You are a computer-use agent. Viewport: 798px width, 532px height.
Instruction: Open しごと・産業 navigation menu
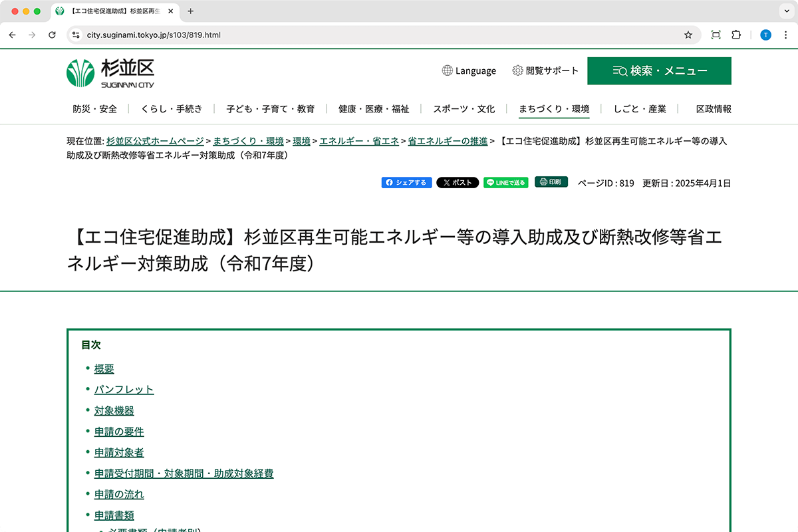640,108
